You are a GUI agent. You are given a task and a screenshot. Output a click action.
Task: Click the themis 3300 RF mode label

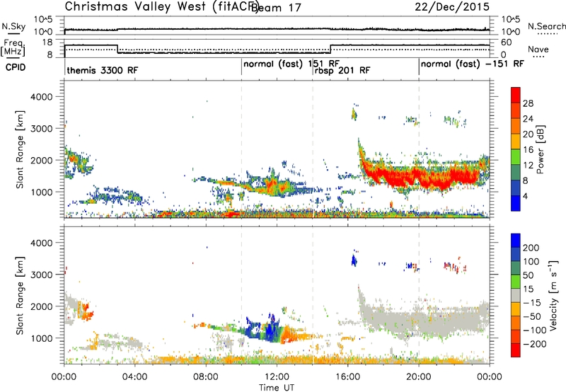pyautogui.click(x=102, y=70)
